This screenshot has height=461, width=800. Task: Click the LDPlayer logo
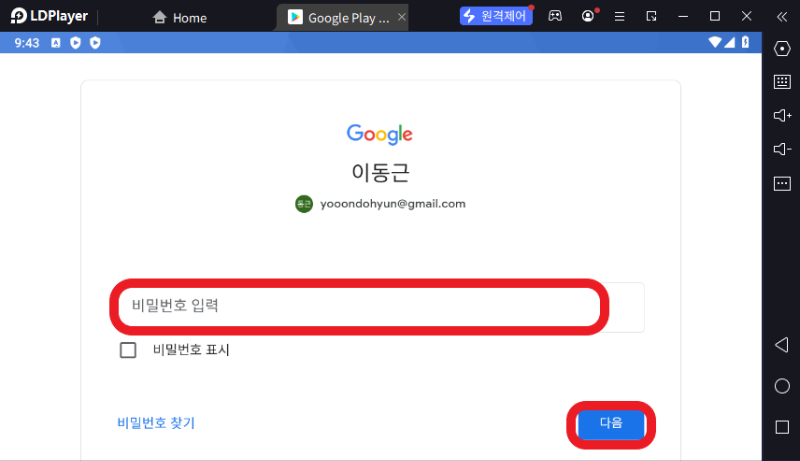point(49,16)
